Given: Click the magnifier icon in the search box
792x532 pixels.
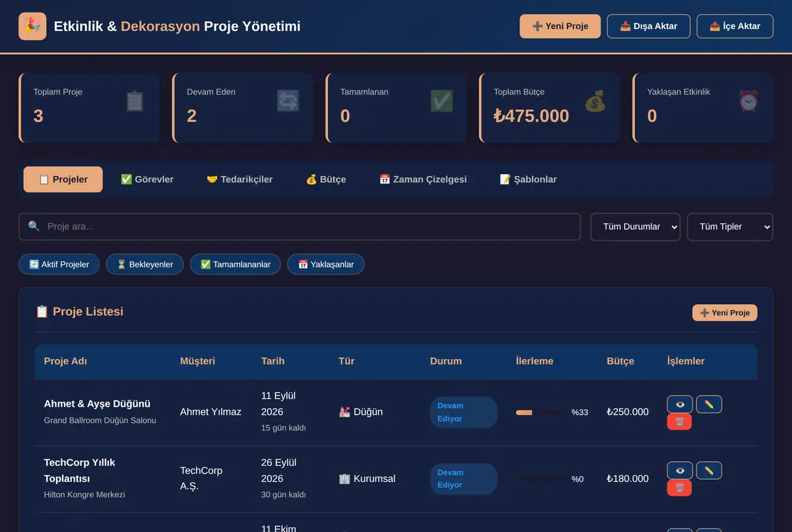Looking at the screenshot, I should (x=34, y=226).
